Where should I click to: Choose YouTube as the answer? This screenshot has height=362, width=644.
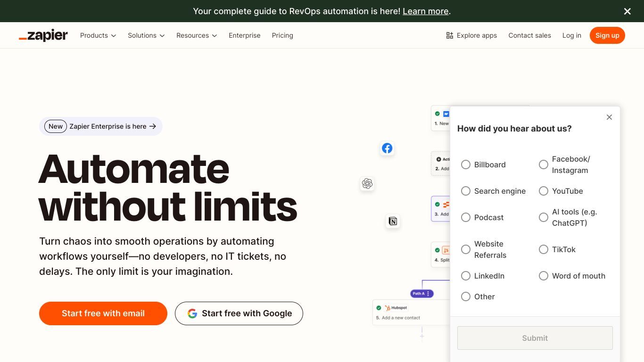pyautogui.click(x=544, y=191)
